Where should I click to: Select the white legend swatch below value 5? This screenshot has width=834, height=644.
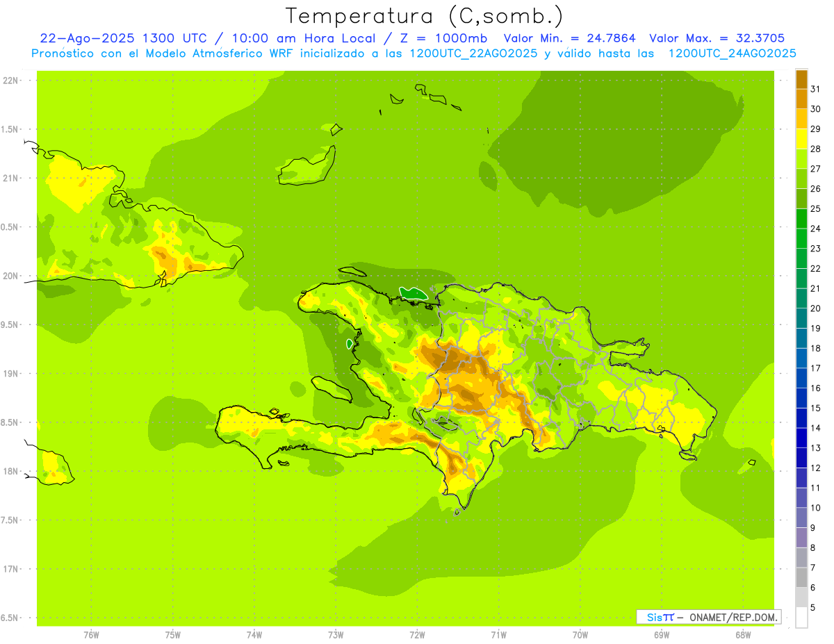[x=801, y=618]
